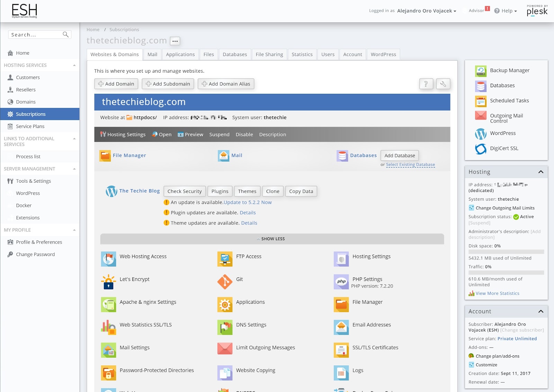Open the Git icon
The height and width of the screenshot is (392, 554).
pyautogui.click(x=225, y=282)
